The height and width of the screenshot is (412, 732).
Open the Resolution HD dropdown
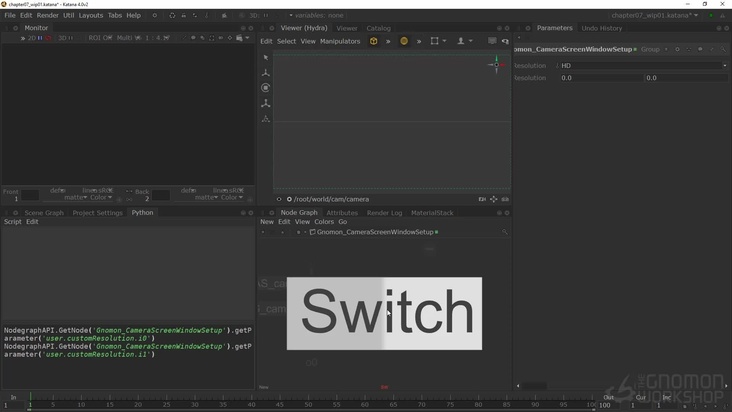point(642,66)
